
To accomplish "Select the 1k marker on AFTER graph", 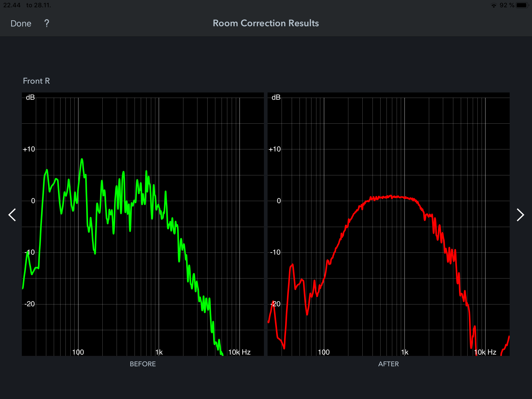I will 405,351.
